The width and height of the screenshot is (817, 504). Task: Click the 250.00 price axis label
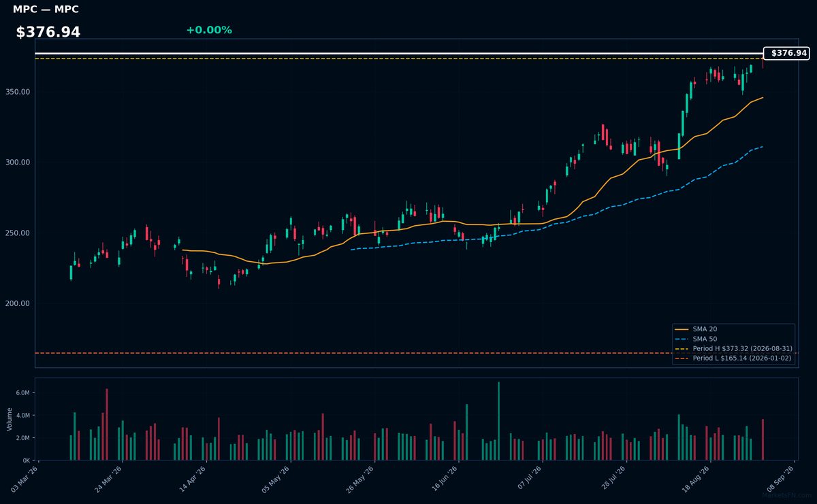[18, 233]
